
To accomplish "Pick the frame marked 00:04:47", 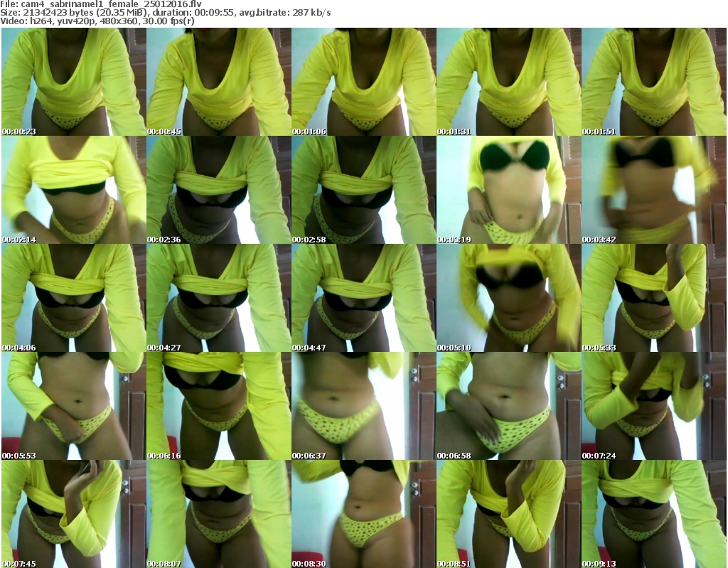I will click(363, 298).
